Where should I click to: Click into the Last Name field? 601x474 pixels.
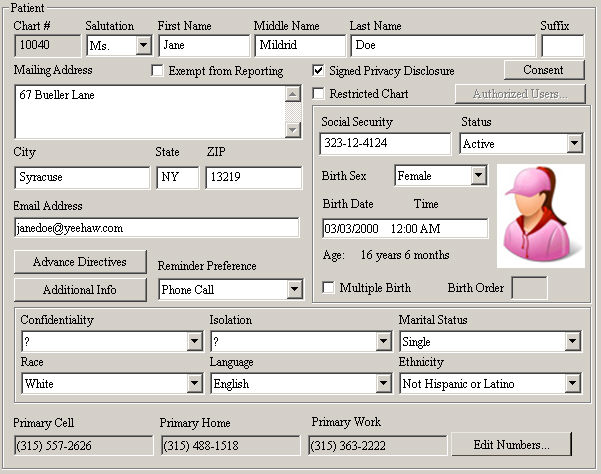pyautogui.click(x=442, y=46)
